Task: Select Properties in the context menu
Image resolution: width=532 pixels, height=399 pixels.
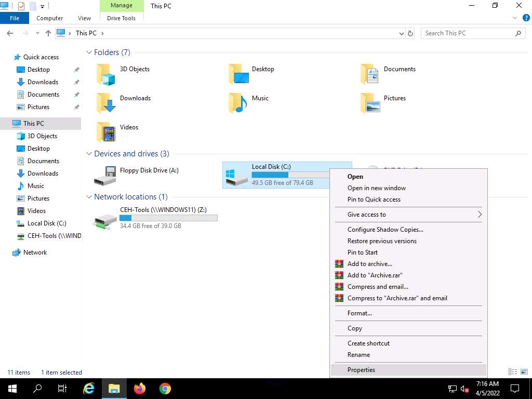Action: click(x=361, y=370)
